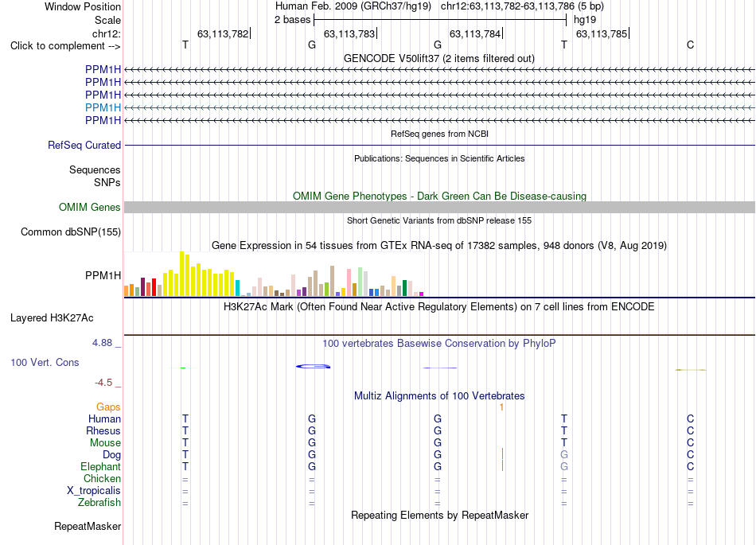Click the chr12:63,113,782-63,113,786 (5 bp) position text

pos(522,6)
